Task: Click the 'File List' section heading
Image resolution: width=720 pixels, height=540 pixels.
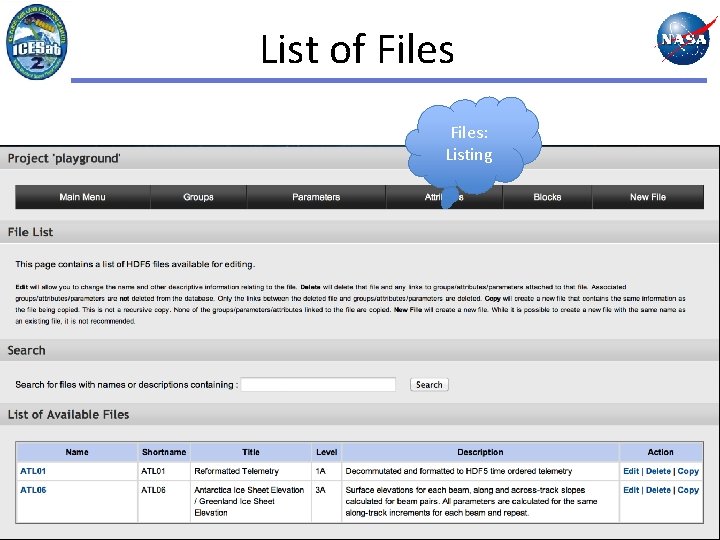Action: tap(30, 232)
